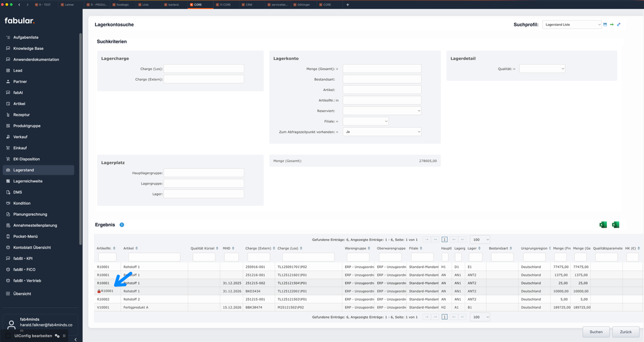
Task: Open the Filiale dropdown in Lagerkonto
Action: pos(365,121)
